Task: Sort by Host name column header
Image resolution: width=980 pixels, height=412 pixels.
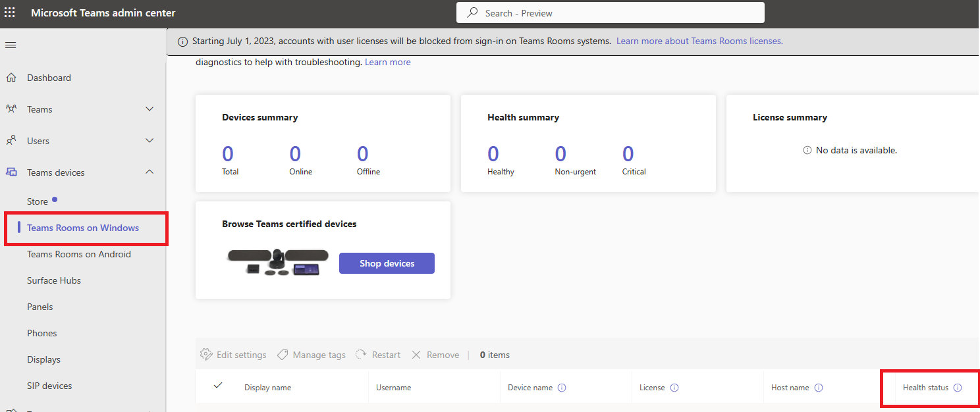Action: point(790,388)
